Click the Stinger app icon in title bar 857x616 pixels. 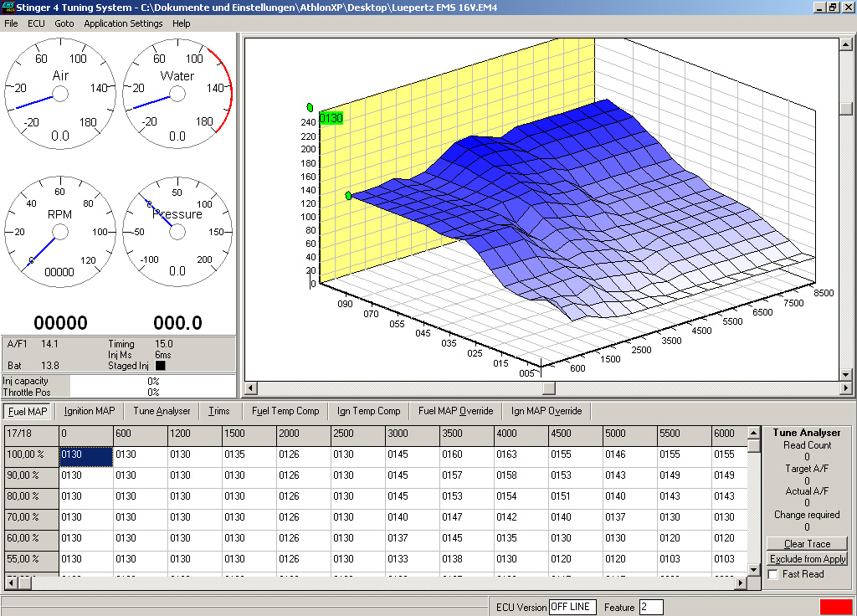click(x=8, y=7)
